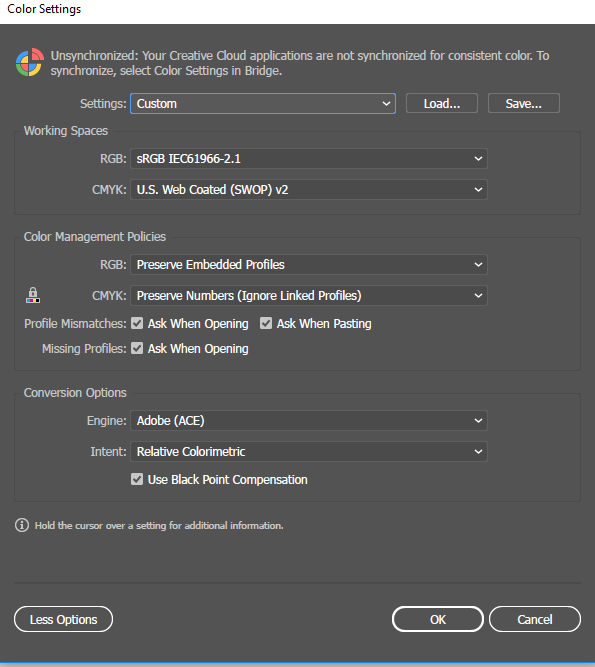Open CMYK Preserve Numbers policy dropdown
The height and width of the screenshot is (667, 595).
(309, 296)
